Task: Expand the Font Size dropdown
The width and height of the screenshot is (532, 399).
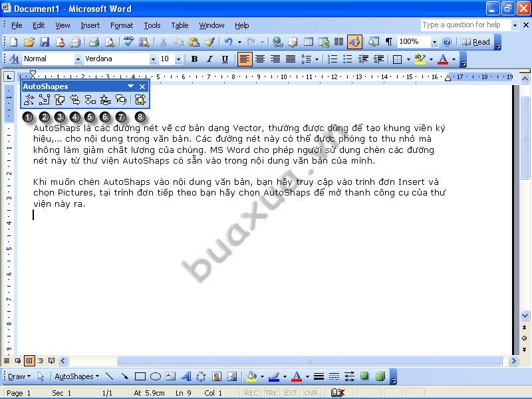Action: coord(178,59)
